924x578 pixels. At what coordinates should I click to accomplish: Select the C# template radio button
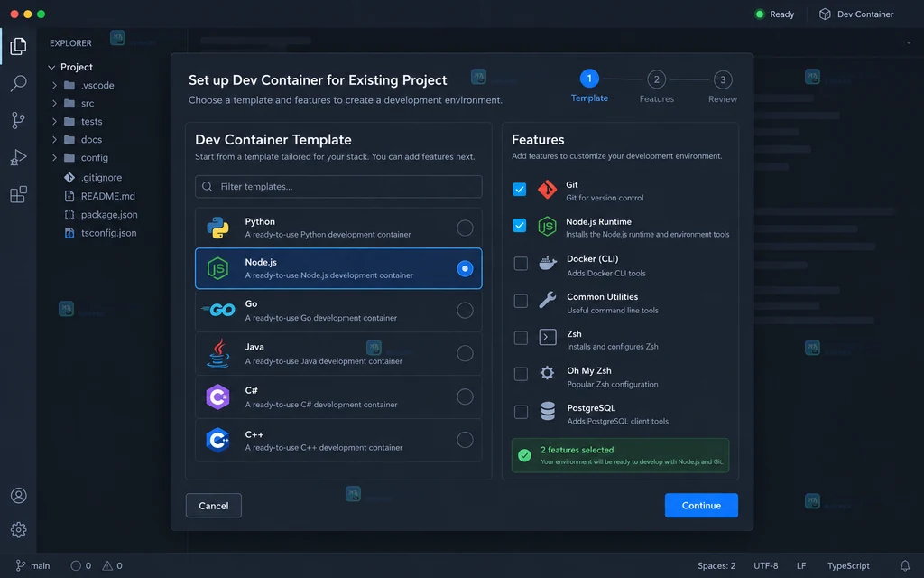point(465,397)
